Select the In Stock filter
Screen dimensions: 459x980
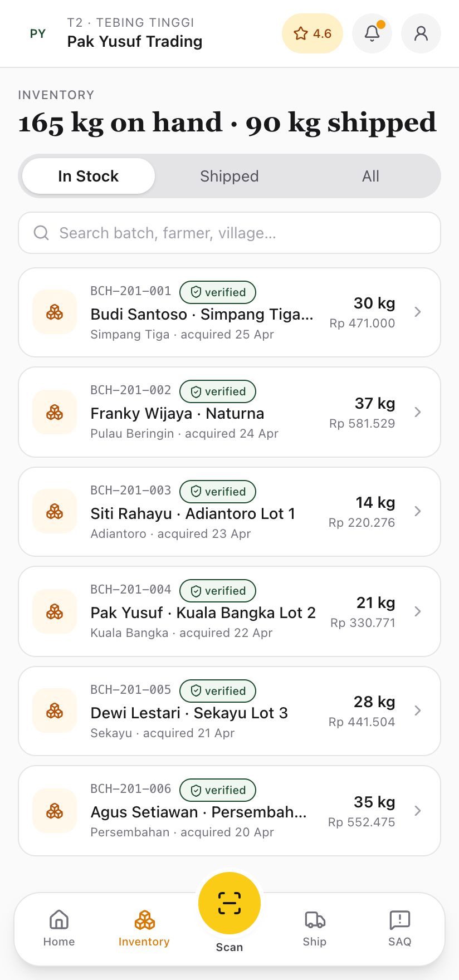(89, 177)
